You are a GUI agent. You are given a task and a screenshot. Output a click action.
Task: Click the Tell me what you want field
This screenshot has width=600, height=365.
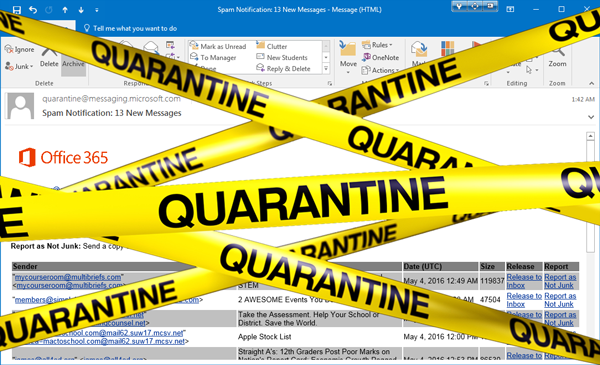pos(130,28)
